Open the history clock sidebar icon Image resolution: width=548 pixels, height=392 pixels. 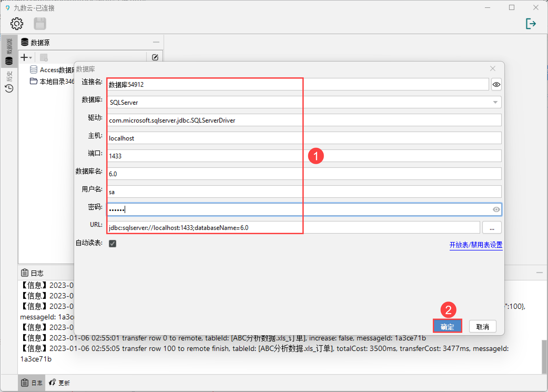click(9, 88)
